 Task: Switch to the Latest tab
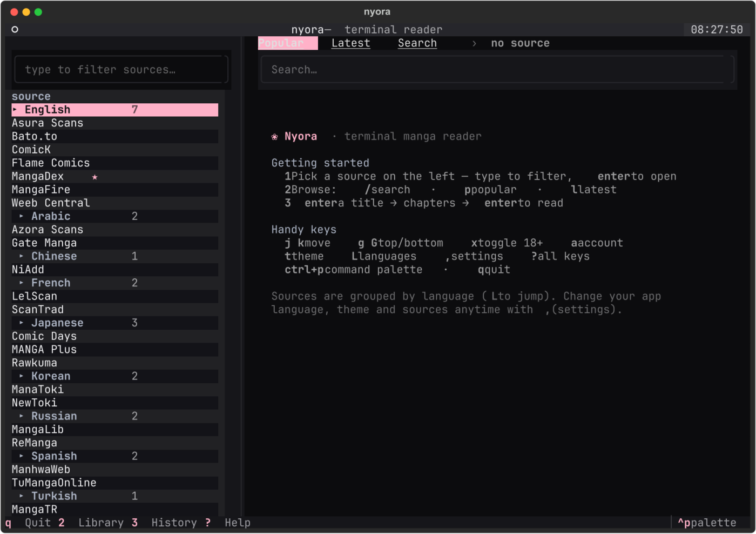click(350, 43)
